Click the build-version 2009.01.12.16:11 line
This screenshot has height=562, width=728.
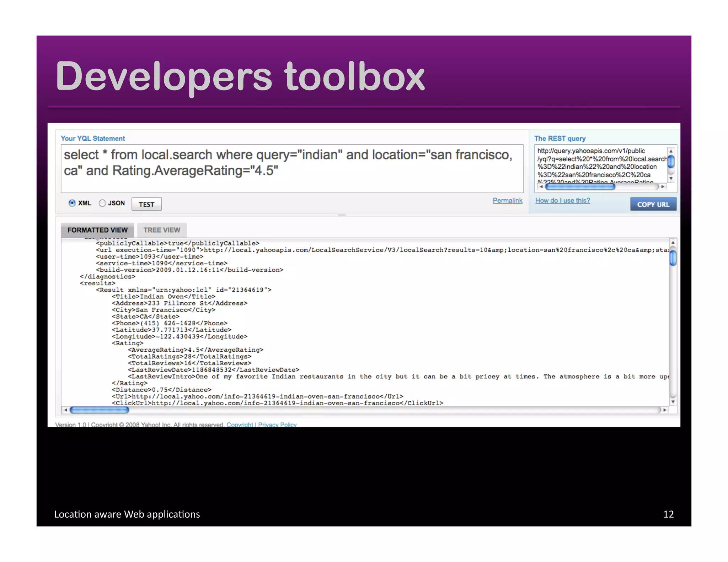pos(189,270)
